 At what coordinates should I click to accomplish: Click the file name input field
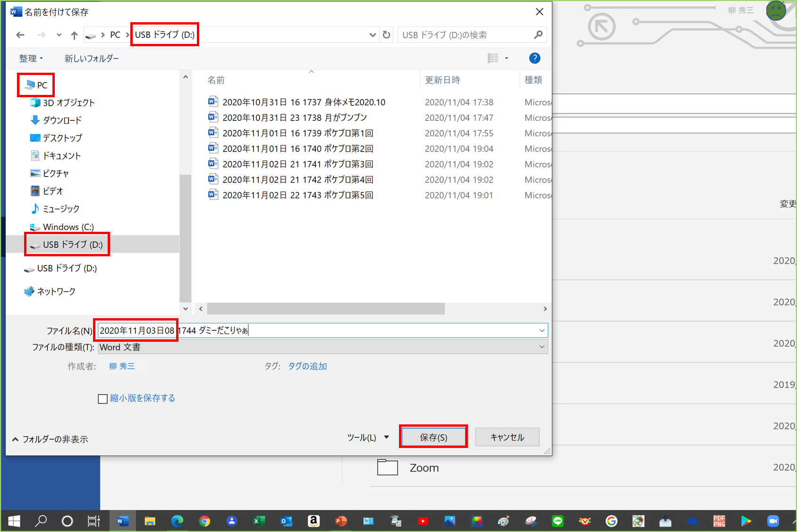click(x=323, y=330)
